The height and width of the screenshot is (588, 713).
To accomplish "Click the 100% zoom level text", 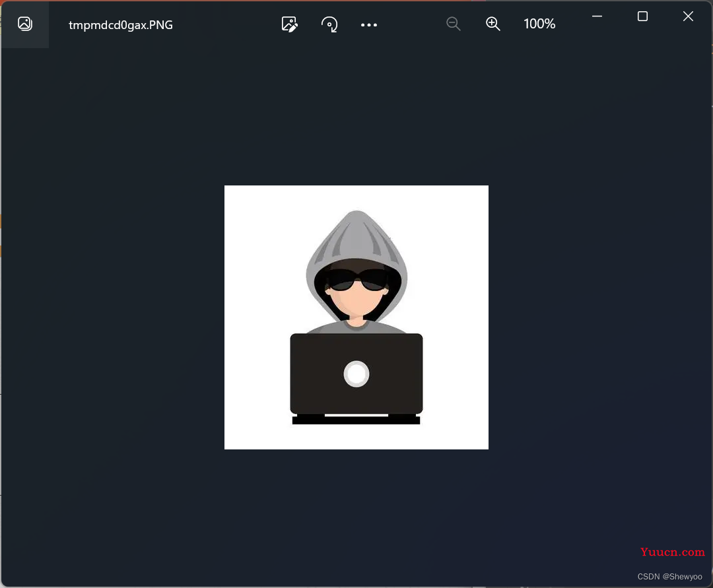I will [539, 24].
